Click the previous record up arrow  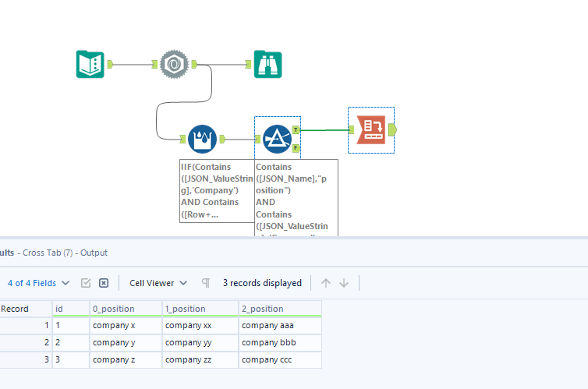tap(326, 283)
